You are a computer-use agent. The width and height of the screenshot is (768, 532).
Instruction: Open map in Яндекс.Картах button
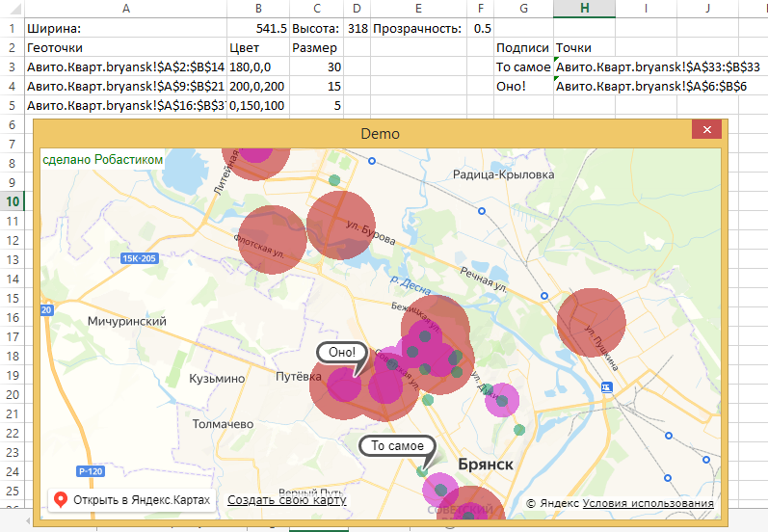[x=132, y=500]
